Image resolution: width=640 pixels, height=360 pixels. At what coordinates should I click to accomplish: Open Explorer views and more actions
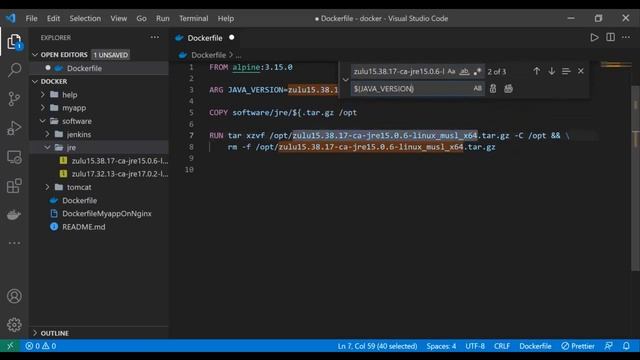(x=155, y=37)
